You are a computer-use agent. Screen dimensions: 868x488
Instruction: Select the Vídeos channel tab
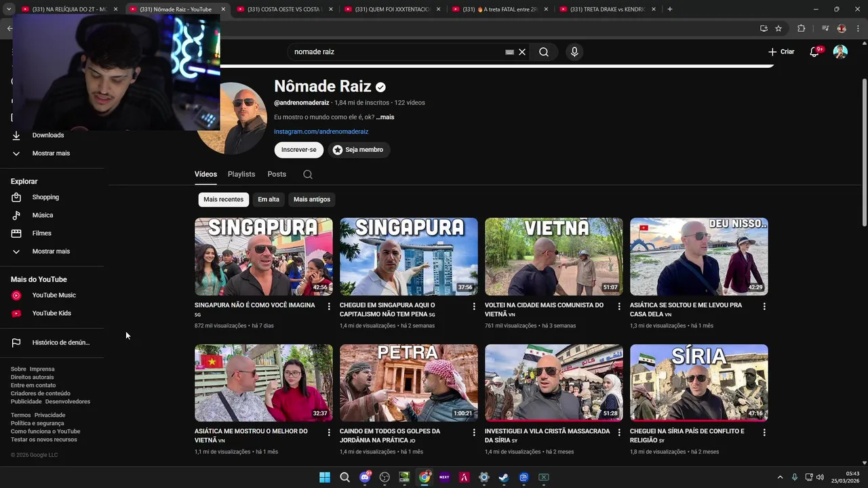point(205,174)
